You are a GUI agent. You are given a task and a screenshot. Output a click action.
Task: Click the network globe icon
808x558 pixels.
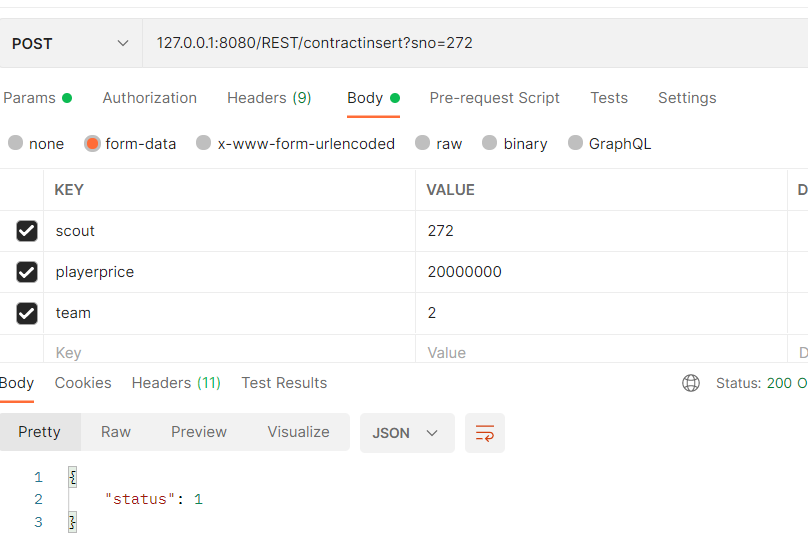pyautogui.click(x=691, y=383)
